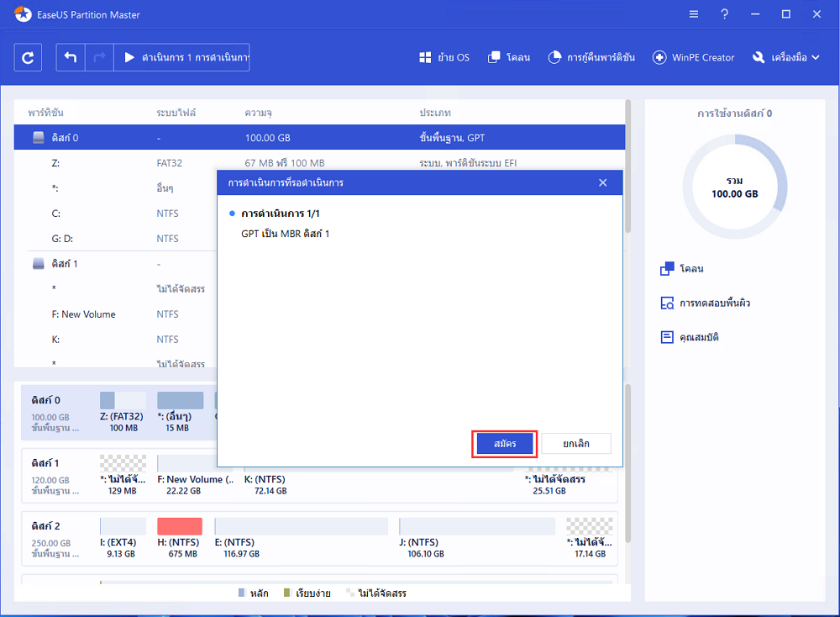840x617 pixels.
Task: Open the Migrate OS tool
Action: 444,57
